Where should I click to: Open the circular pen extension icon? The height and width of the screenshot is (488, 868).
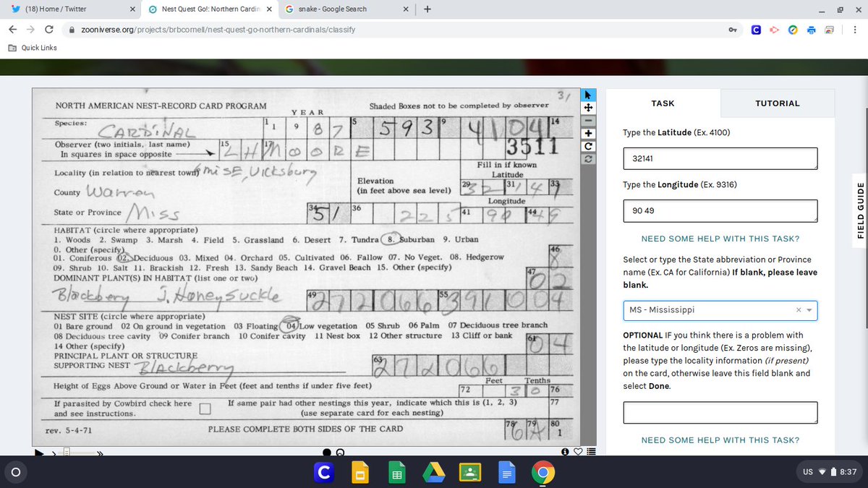793,30
